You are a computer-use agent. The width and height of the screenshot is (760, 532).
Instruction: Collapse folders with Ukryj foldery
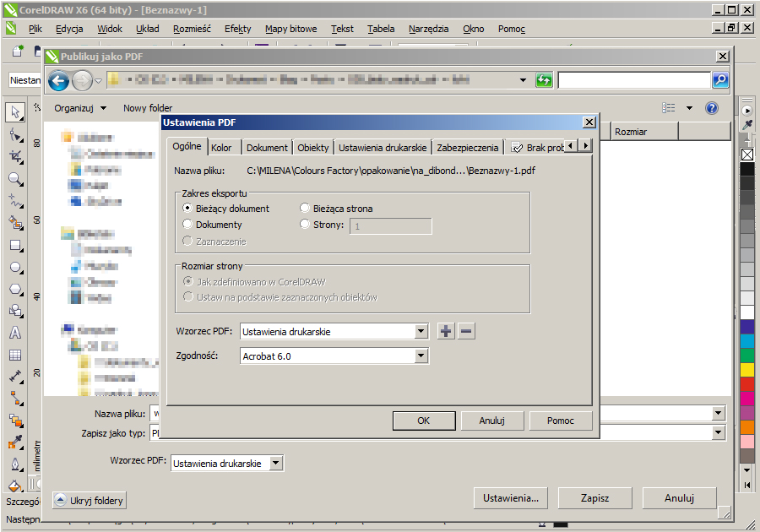click(90, 500)
